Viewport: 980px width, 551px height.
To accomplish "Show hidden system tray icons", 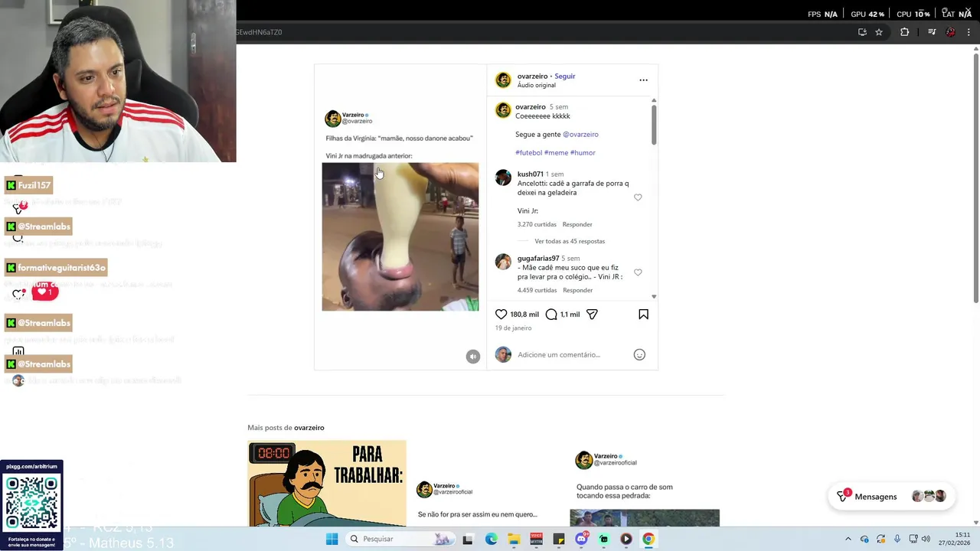I will click(848, 539).
